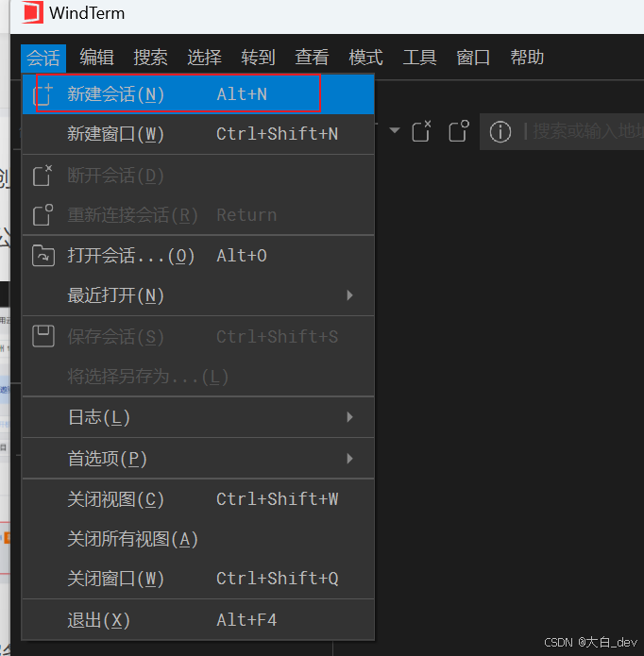
Task: Open the toolbar dropdown arrow left of the disconnect icon
Action: [x=394, y=130]
